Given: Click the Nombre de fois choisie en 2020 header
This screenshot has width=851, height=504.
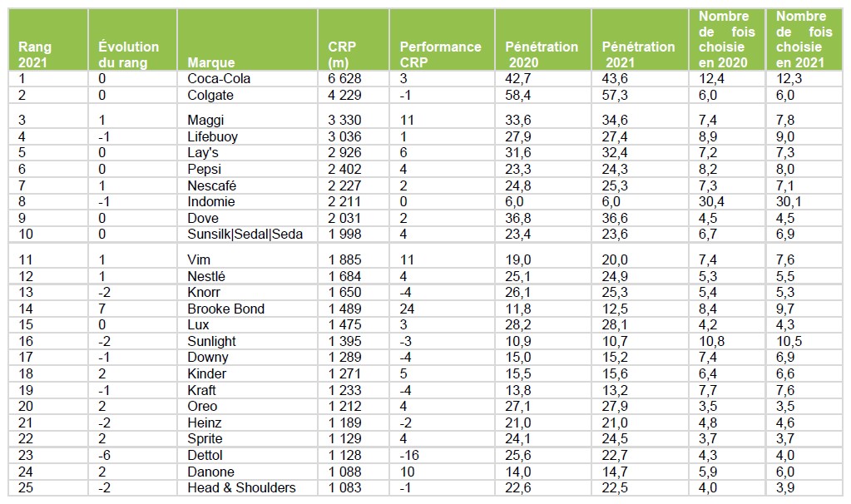Looking at the screenshot, I should [724, 39].
